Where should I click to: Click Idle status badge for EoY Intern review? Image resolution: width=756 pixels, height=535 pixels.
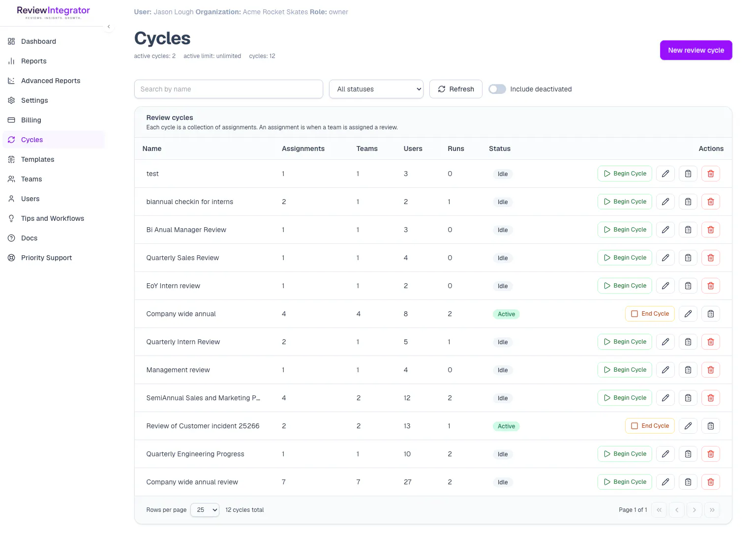(503, 286)
